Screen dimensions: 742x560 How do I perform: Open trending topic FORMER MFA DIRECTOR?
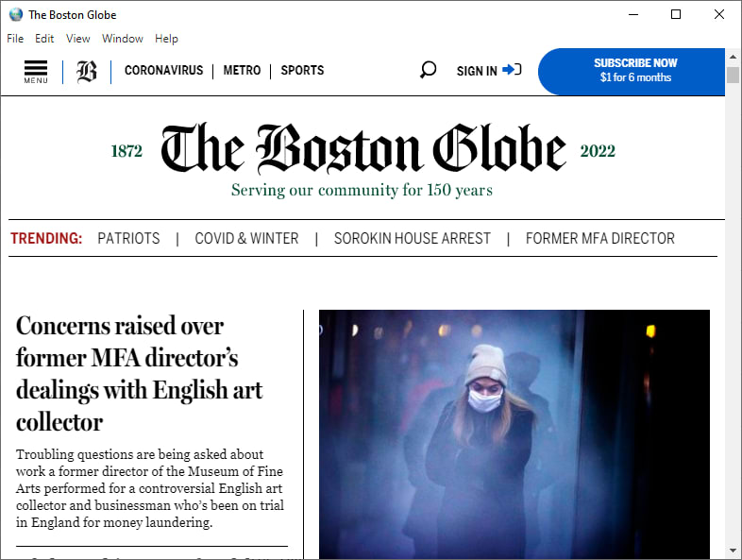[x=600, y=238]
